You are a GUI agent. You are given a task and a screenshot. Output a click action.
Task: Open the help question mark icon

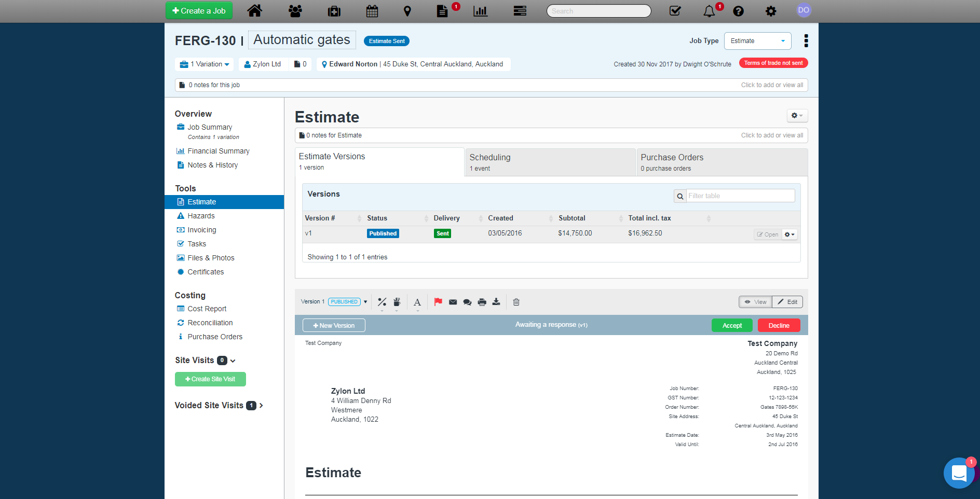[739, 11]
